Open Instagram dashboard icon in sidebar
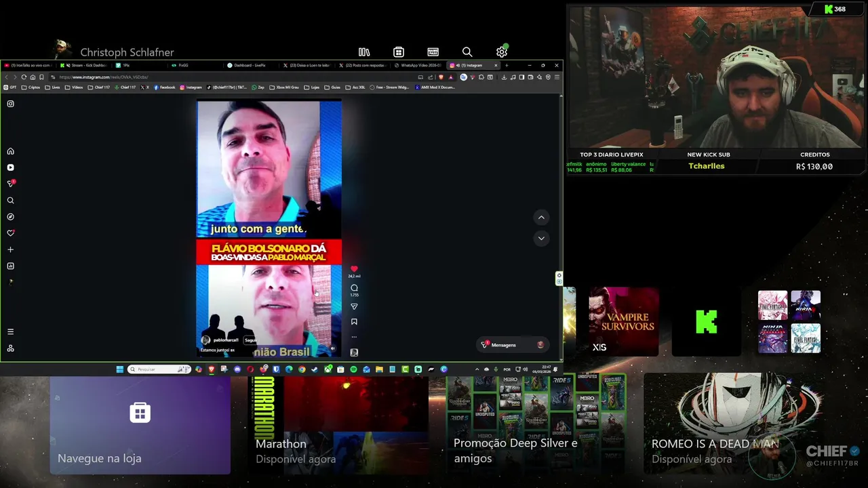Screen dimensions: 868x488 (x=10, y=266)
